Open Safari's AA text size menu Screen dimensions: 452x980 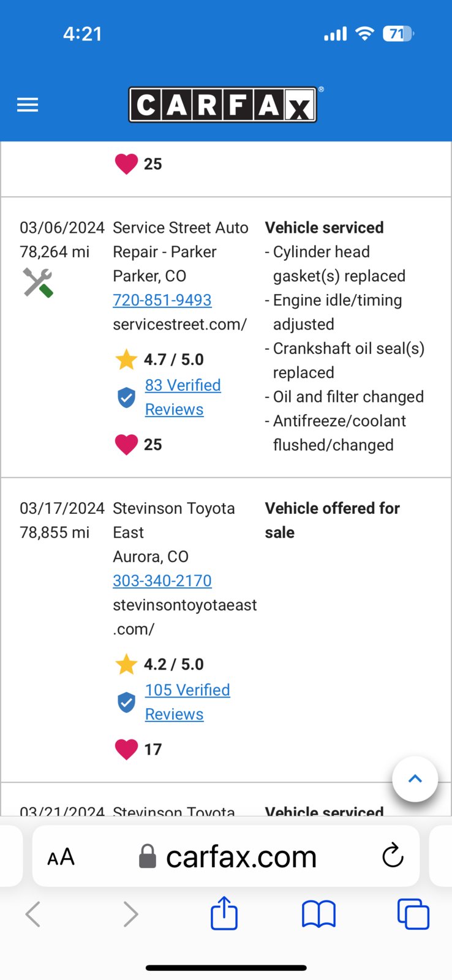tap(61, 857)
